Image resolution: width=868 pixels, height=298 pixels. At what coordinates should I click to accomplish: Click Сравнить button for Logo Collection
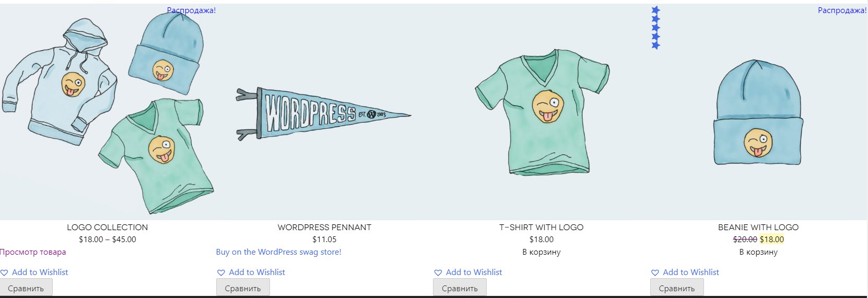(x=26, y=288)
